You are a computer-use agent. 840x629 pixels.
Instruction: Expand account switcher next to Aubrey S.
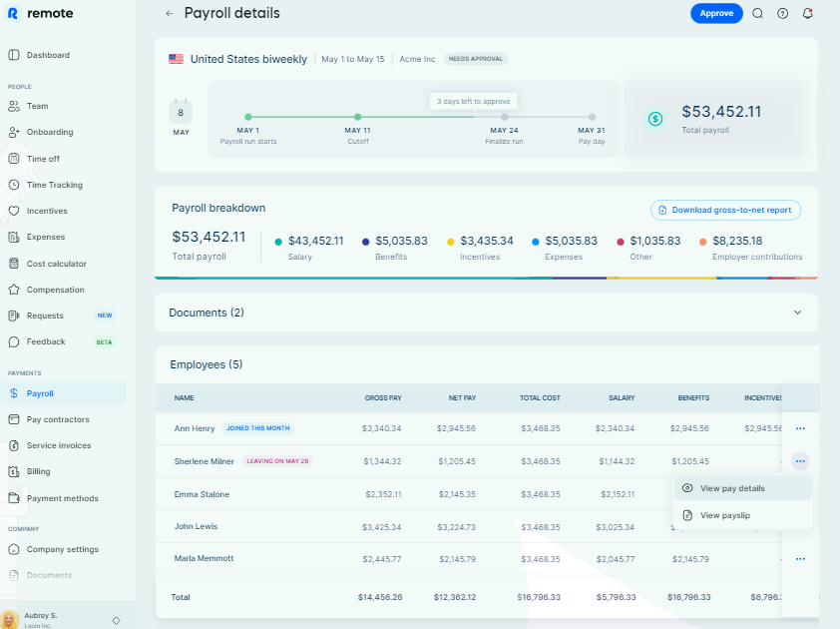[x=116, y=620]
